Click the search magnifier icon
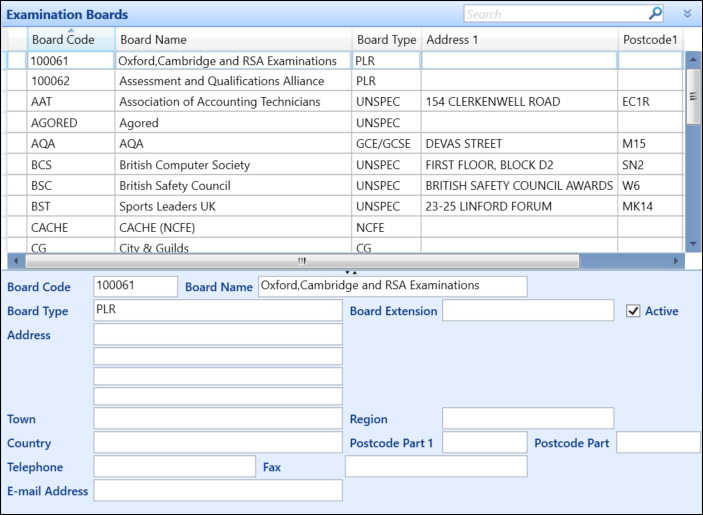The height and width of the screenshot is (515, 703). coord(655,13)
